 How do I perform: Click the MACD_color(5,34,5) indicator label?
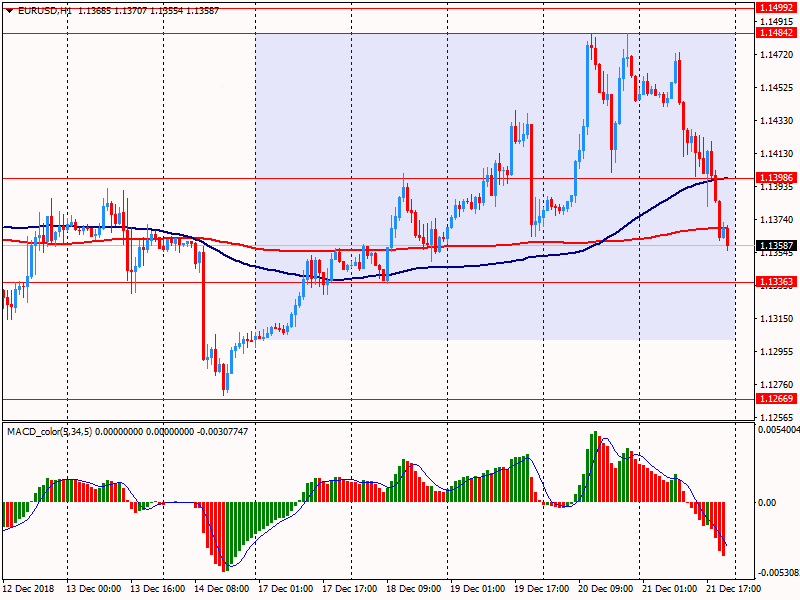[49, 432]
